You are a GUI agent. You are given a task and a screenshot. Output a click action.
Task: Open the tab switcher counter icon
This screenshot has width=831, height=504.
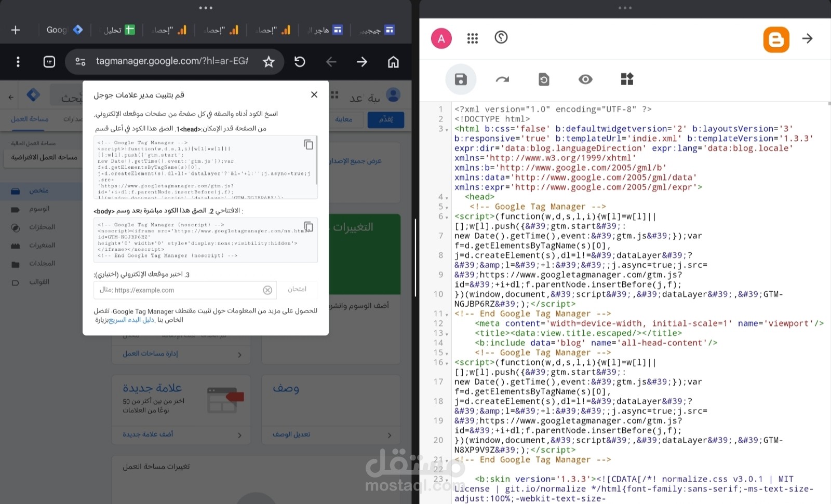[49, 62]
